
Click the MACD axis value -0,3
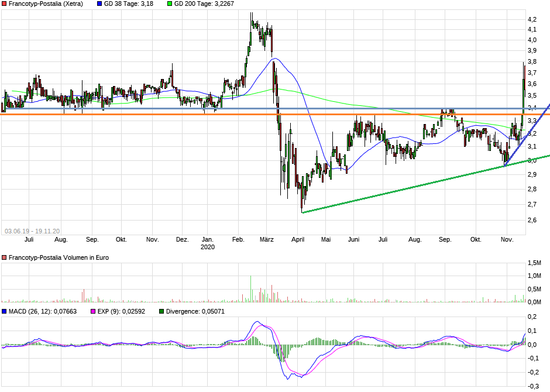(533, 386)
